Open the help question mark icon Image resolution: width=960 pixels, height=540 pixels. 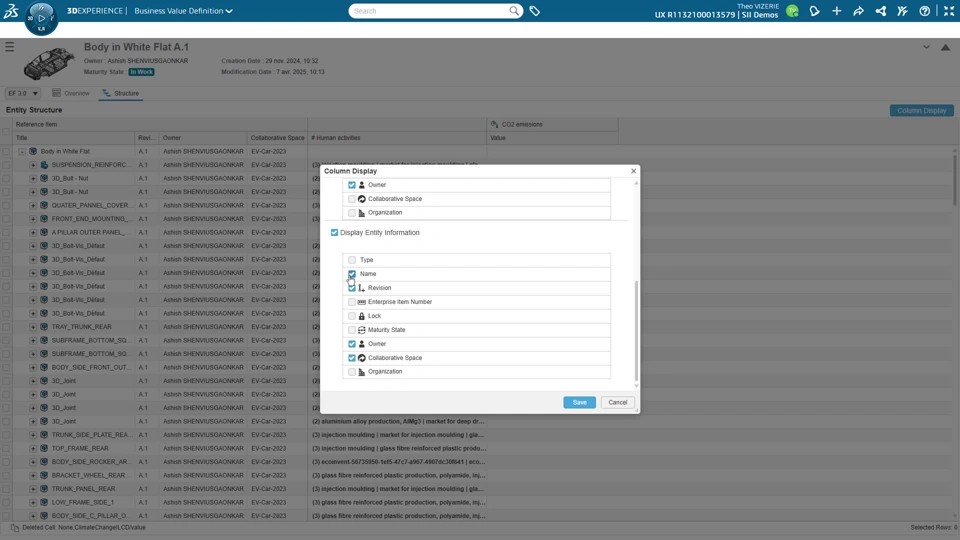924,11
